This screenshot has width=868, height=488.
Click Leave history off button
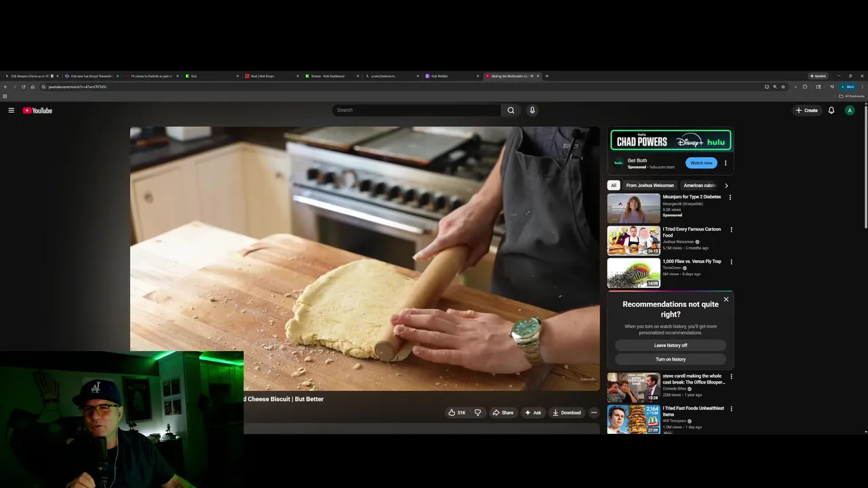(671, 346)
